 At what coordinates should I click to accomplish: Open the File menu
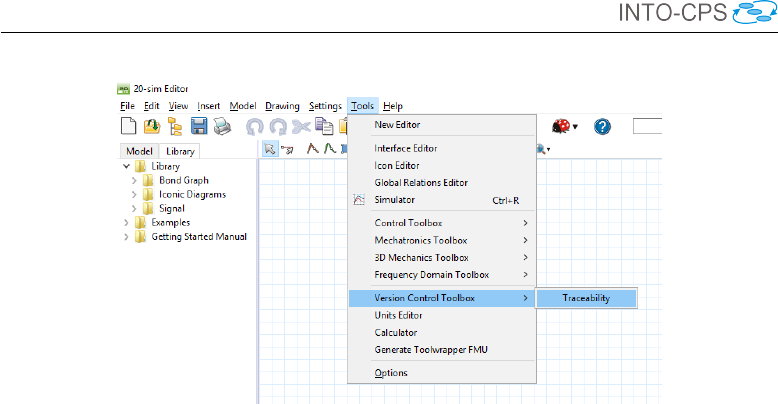tap(128, 106)
